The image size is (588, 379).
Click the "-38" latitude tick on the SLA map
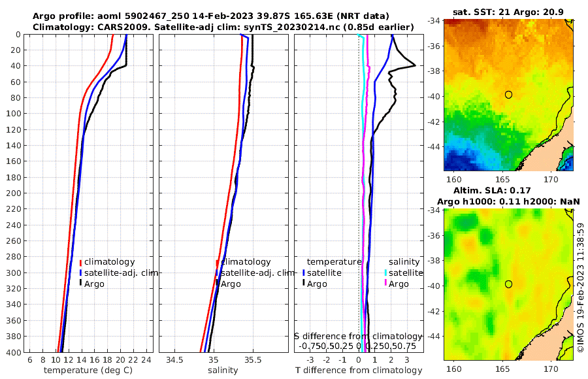coord(434,261)
